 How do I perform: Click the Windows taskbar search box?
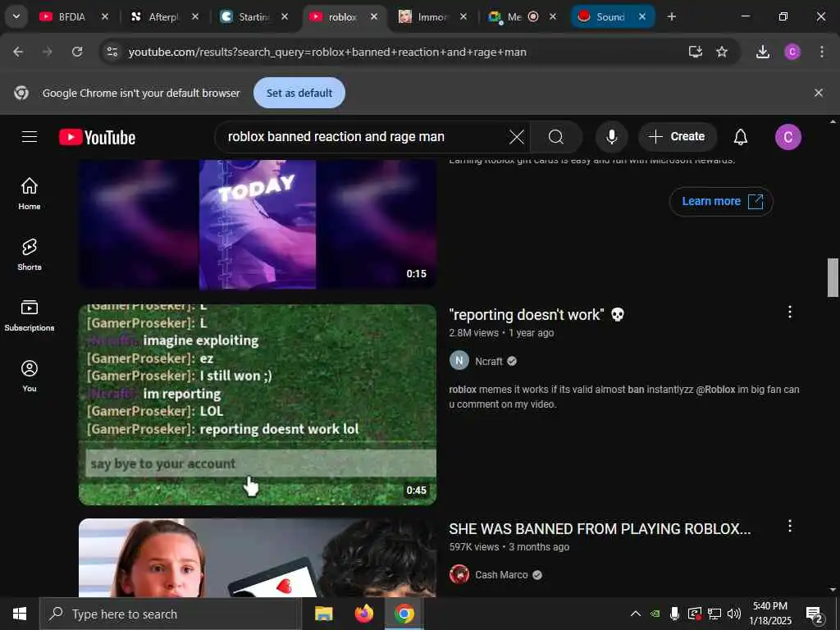click(x=171, y=614)
